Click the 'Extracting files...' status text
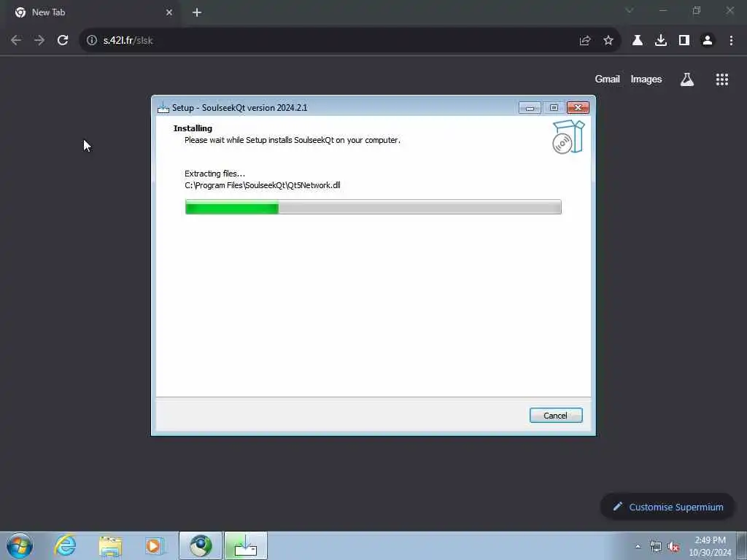747x560 pixels. tap(215, 174)
